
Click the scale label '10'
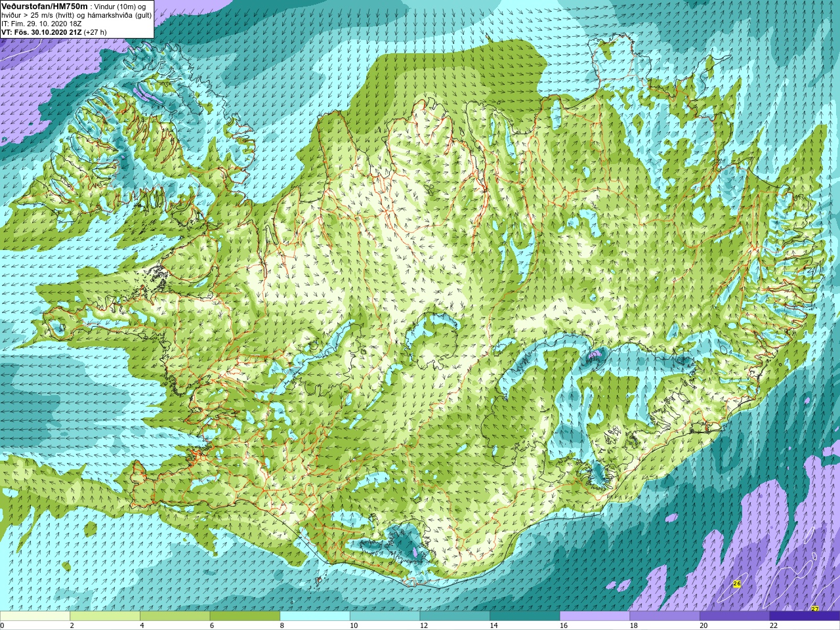(x=354, y=625)
